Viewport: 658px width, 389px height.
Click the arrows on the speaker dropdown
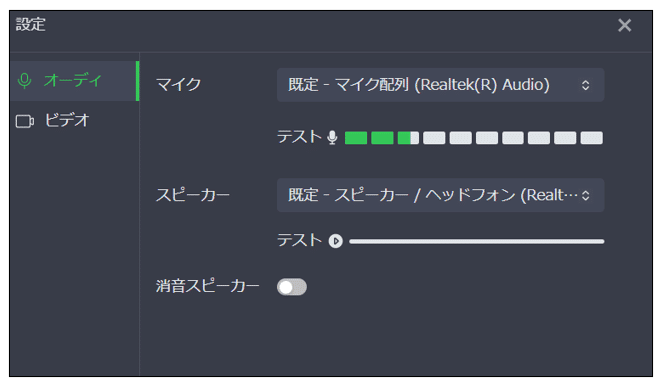pyautogui.click(x=585, y=196)
